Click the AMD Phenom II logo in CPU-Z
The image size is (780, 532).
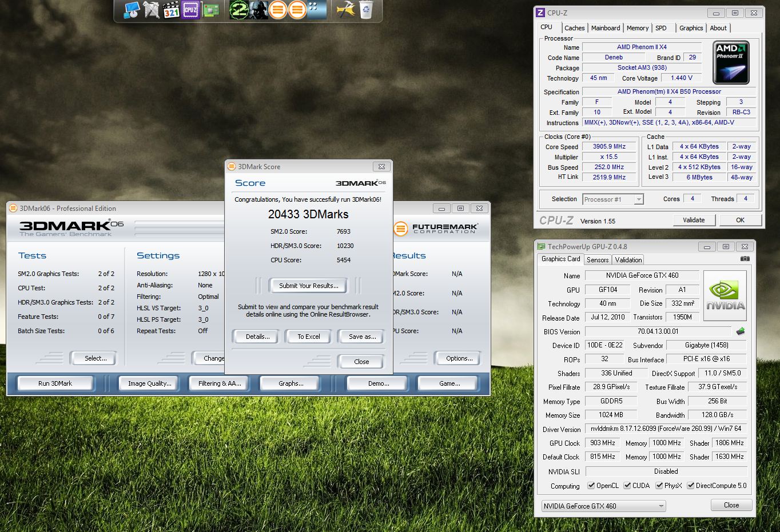coord(731,63)
